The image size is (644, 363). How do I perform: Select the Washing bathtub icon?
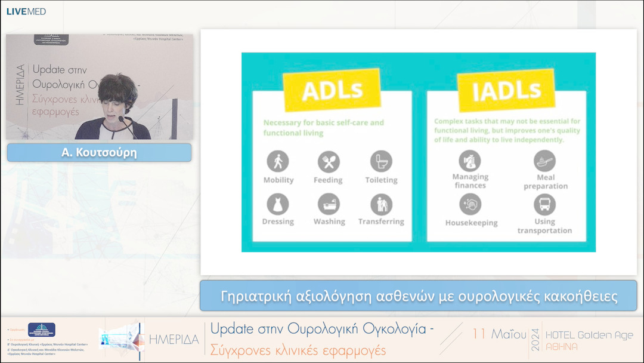[329, 204]
